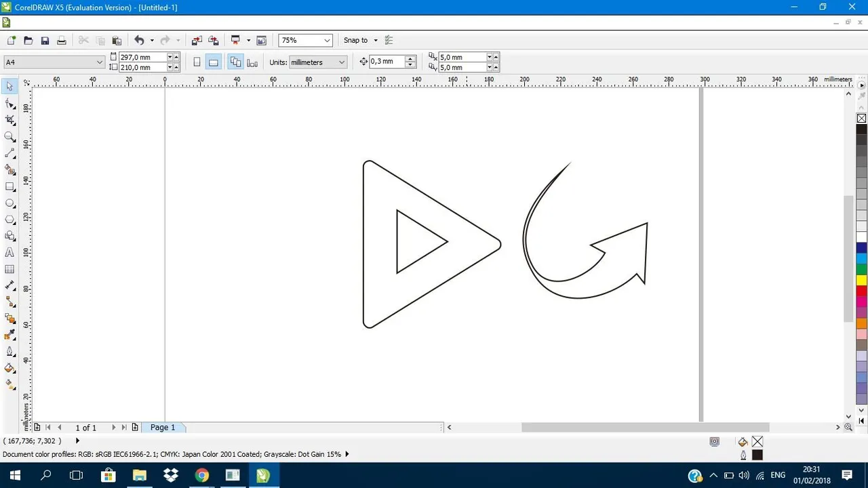Select the Ellipse tool
The image size is (868, 488).
[x=9, y=203]
